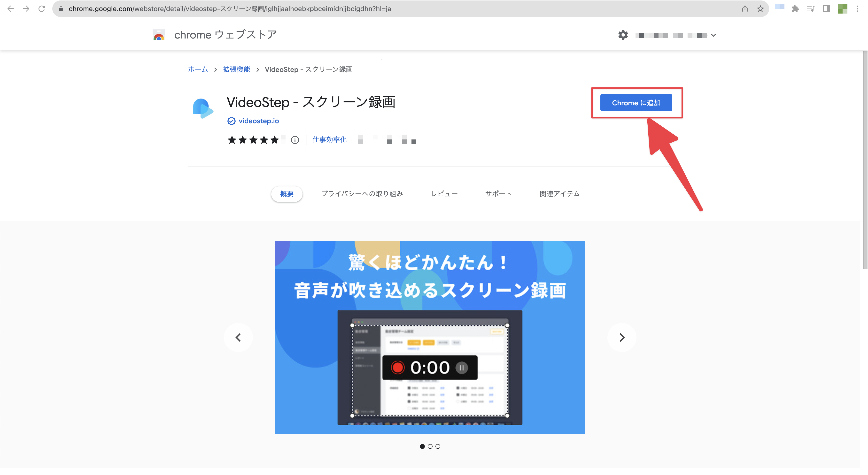The width and height of the screenshot is (868, 475).
Task: Click the rating info icon
Action: 295,140
